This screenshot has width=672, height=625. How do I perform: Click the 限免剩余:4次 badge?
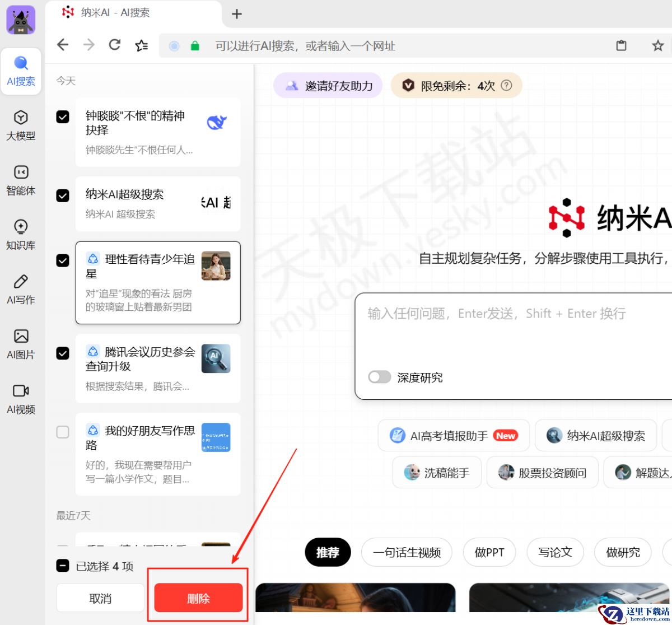[456, 86]
